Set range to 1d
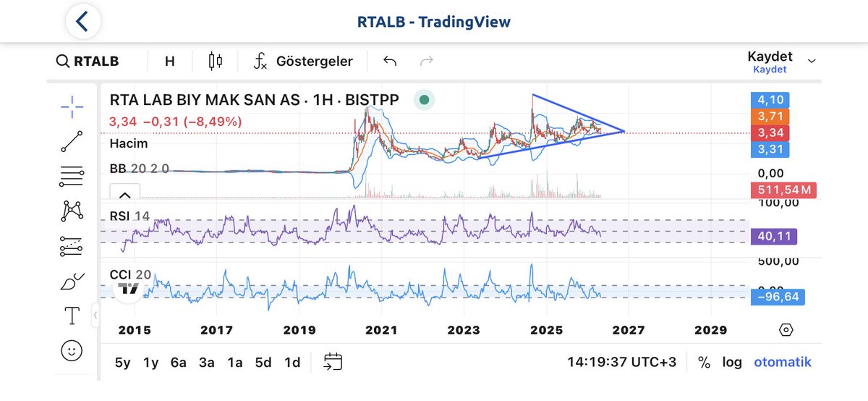Screen dimensions: 868x401 point(292,363)
